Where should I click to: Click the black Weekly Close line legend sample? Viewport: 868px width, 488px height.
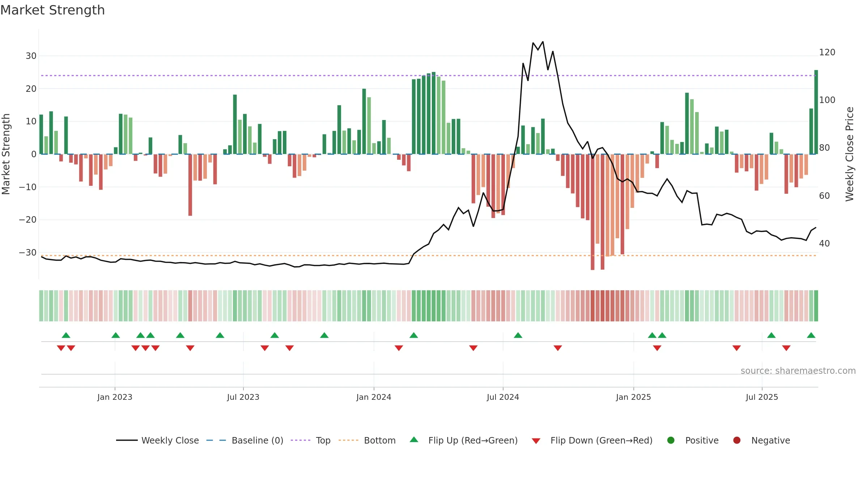(127, 440)
